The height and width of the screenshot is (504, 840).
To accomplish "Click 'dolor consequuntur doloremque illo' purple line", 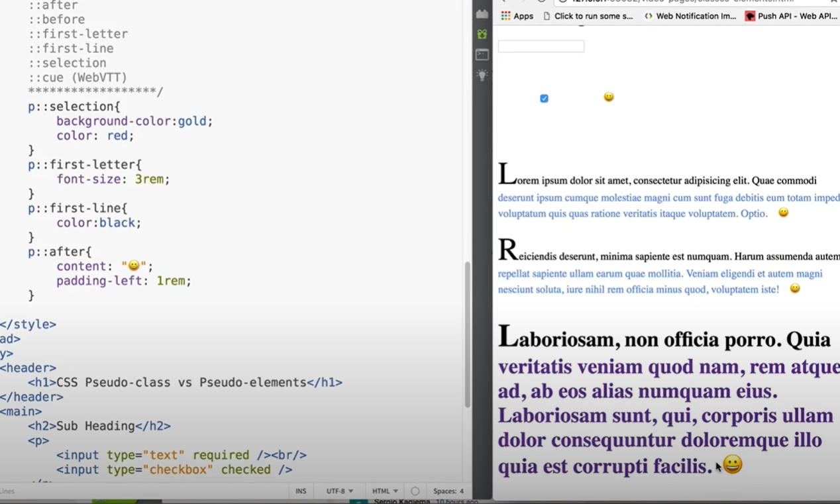I will [660, 440].
